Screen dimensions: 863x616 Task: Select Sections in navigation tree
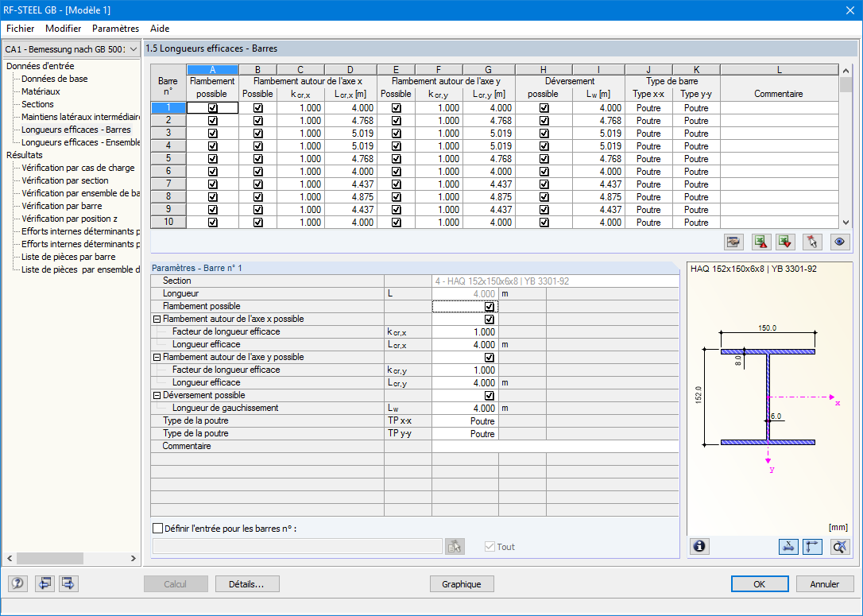coord(37,104)
